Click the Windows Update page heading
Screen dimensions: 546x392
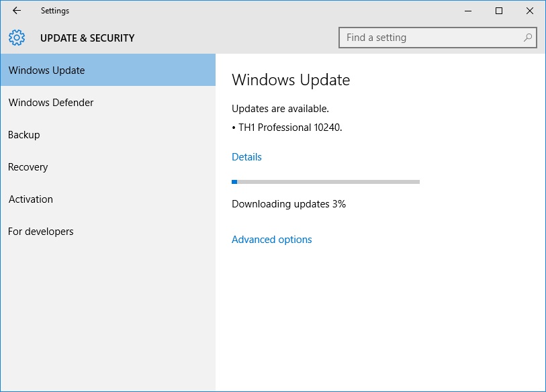pos(291,80)
